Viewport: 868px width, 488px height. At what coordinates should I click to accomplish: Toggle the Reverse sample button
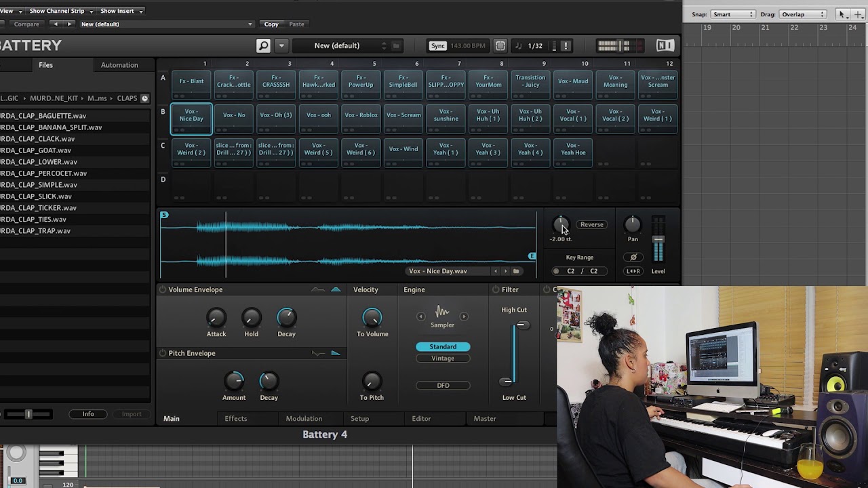pyautogui.click(x=591, y=224)
